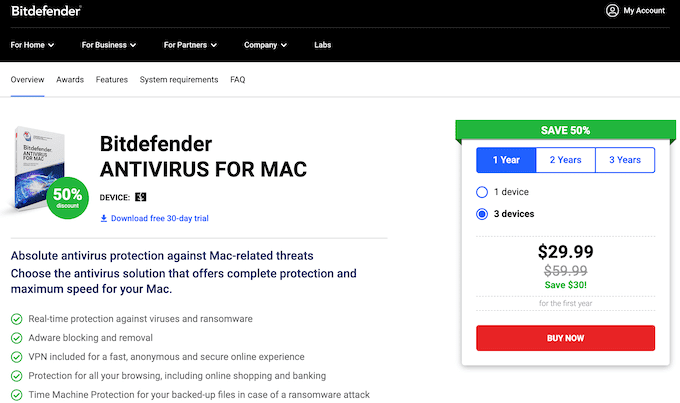Screen dimensions: 680x403
Task: Click 'Absolute antivirus protection against Mac-related threats' text
Action: pyautogui.click(x=162, y=256)
